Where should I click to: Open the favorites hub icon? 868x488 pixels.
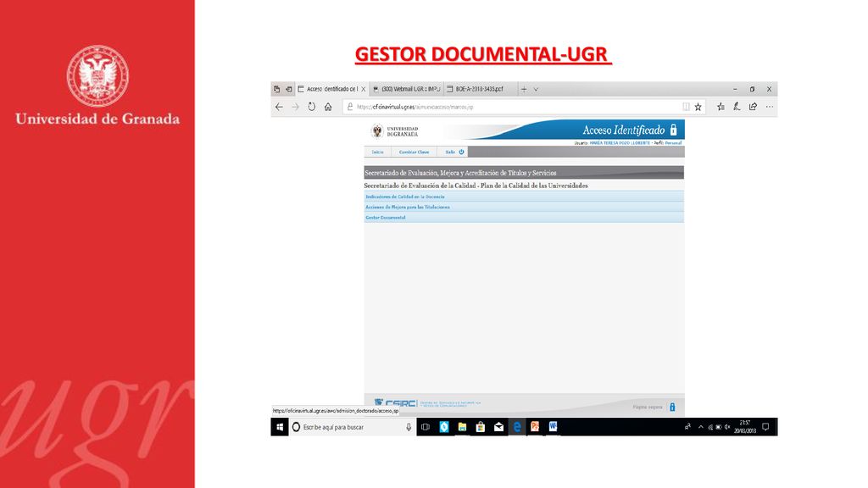[721, 107]
